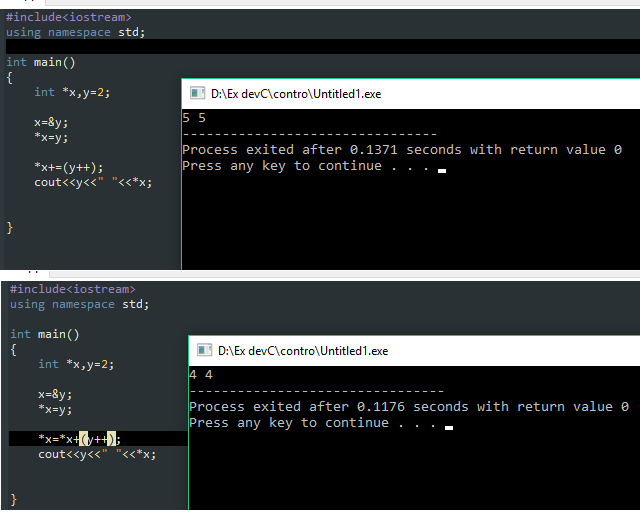Click the int *x,y=2; line above the 5 5 console
Image resolution: width=640 pixels, height=514 pixels.
coord(73,92)
